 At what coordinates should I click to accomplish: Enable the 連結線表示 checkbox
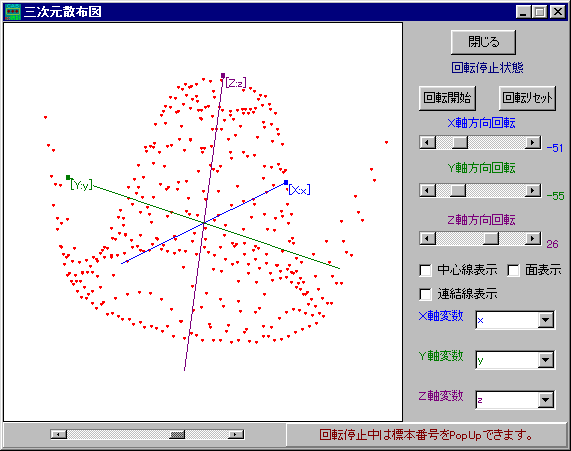[x=425, y=294]
